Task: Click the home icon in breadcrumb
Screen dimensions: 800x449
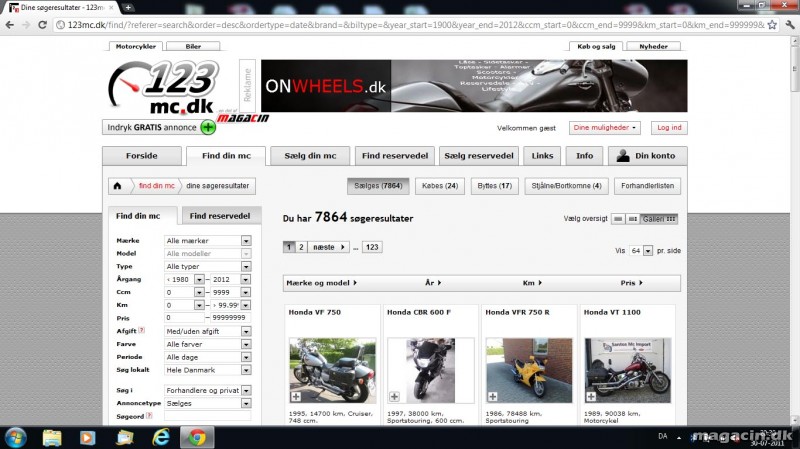Action: tap(117, 186)
